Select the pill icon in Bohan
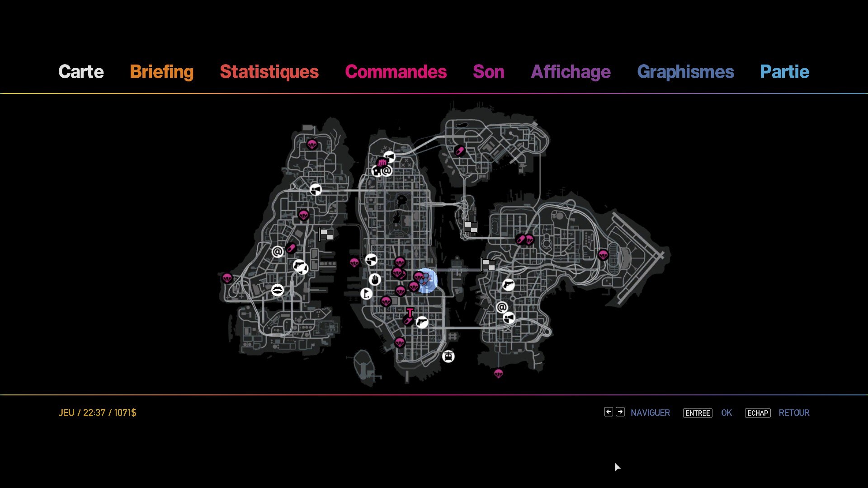868x488 pixels. (x=459, y=150)
